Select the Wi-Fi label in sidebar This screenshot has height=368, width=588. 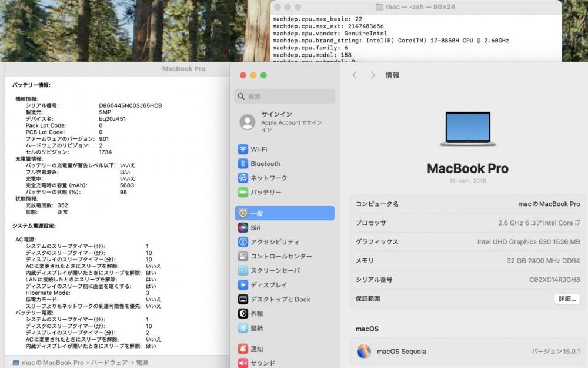[x=259, y=150]
